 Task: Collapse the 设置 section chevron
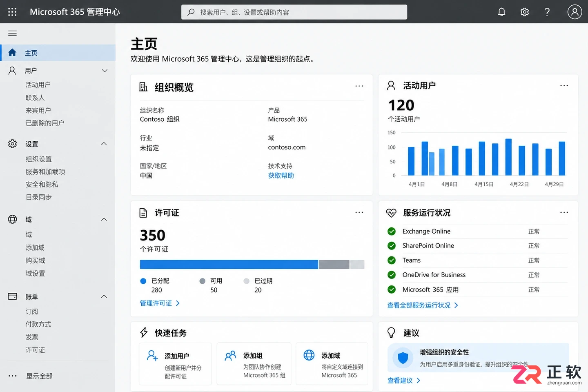point(104,144)
